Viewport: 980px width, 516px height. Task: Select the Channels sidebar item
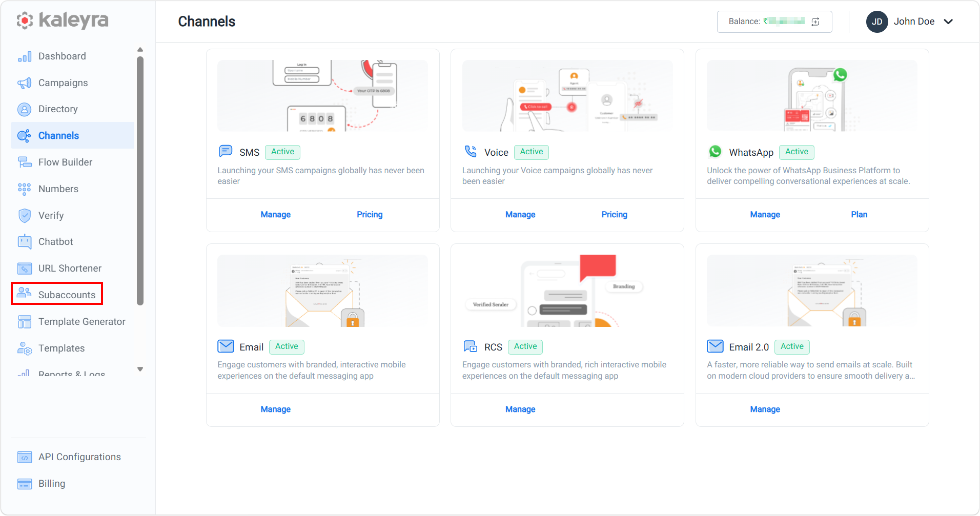point(72,135)
